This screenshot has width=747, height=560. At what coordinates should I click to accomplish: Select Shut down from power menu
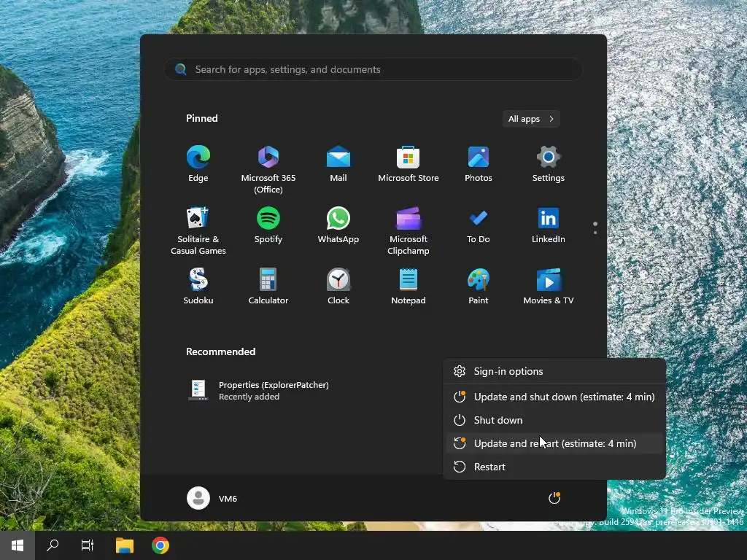[554, 420]
